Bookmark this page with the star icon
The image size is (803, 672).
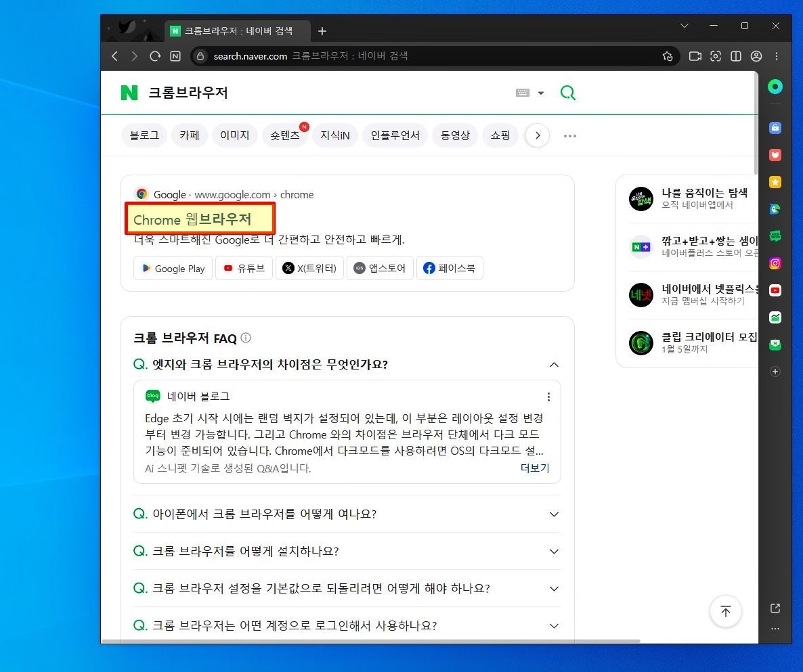(x=668, y=56)
